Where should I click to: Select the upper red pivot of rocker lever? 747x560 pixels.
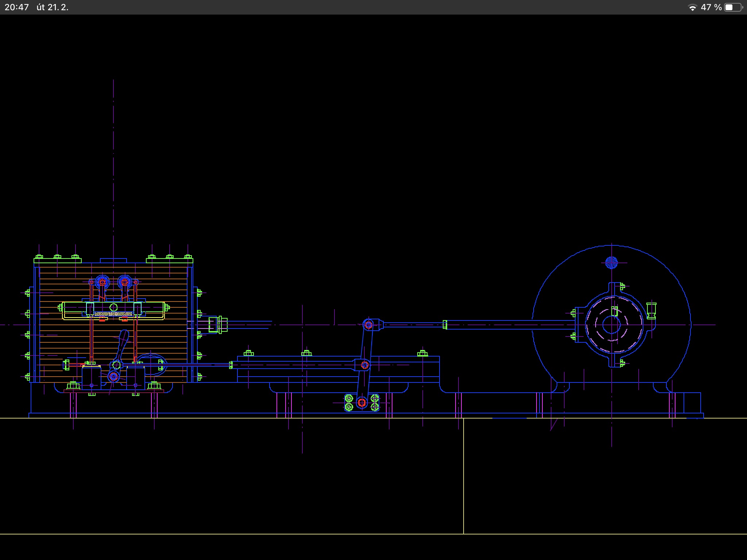pos(368,324)
